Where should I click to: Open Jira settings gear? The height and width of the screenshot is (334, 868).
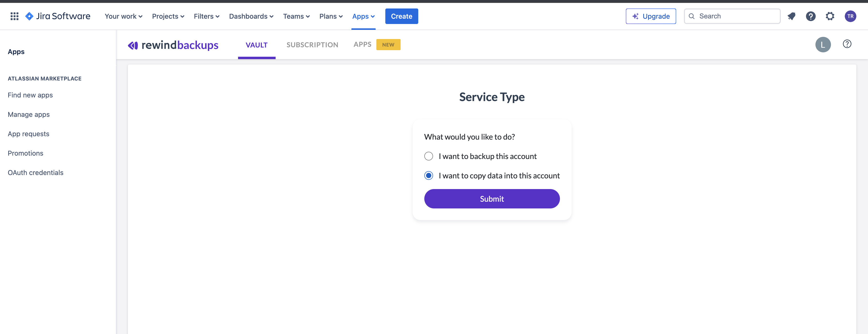(x=830, y=16)
